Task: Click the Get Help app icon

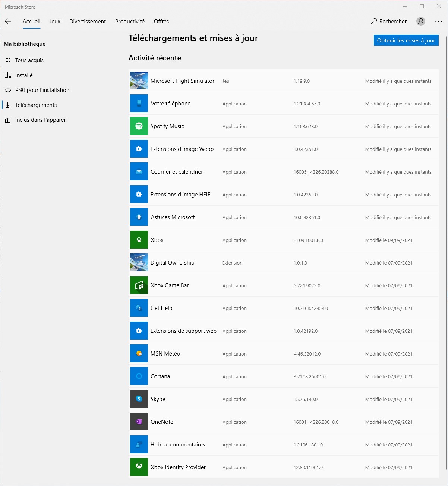Action: click(139, 308)
